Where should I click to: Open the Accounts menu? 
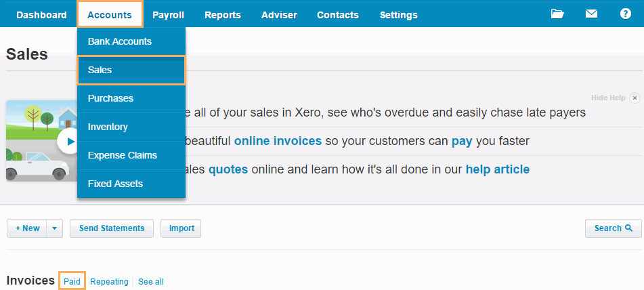coord(110,15)
